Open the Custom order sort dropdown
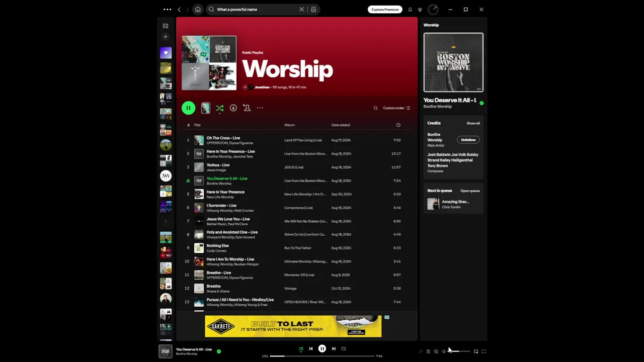The width and height of the screenshot is (644, 362). (x=396, y=108)
